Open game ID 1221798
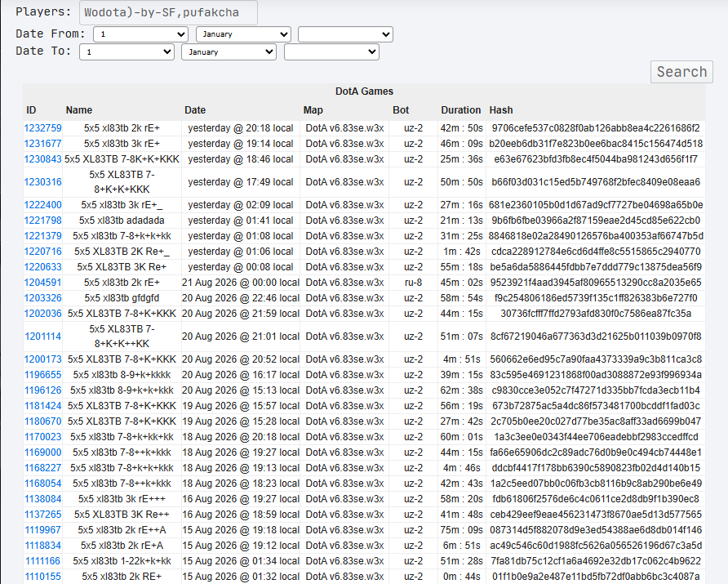This screenshot has width=728, height=584. click(x=42, y=221)
